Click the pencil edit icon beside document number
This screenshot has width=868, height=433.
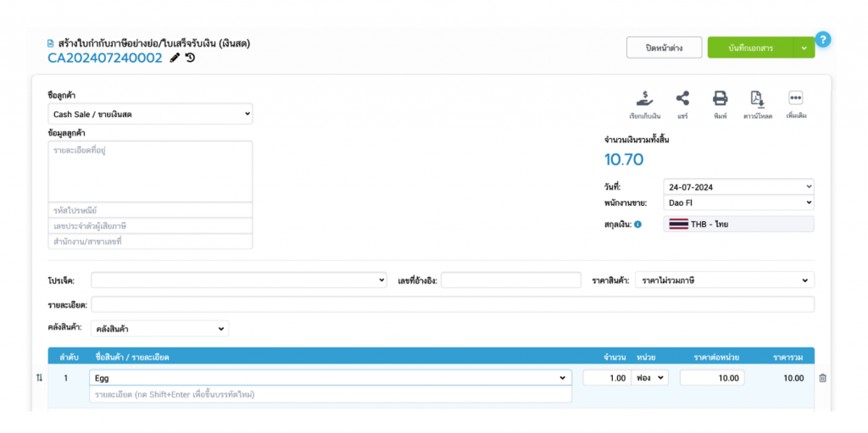pos(175,58)
